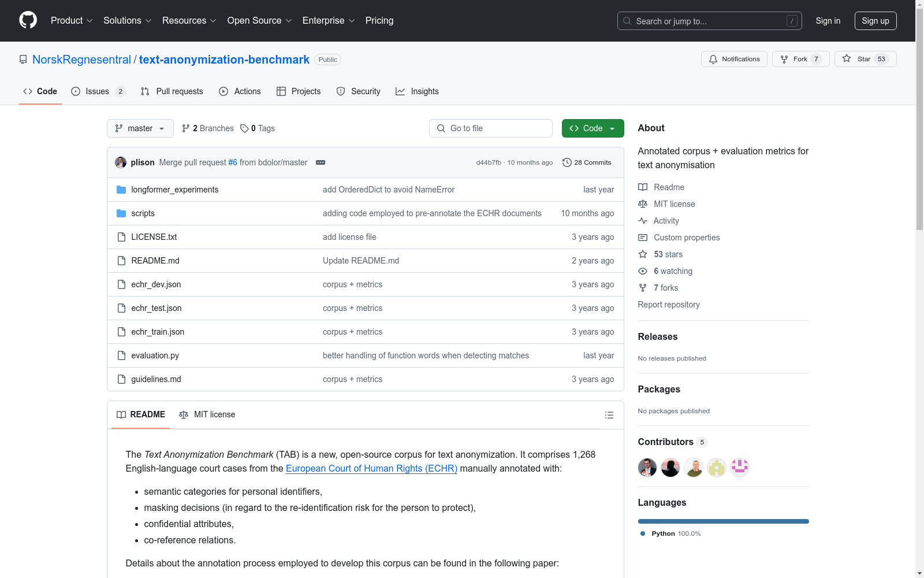Open the 'add license file' commit message
Viewport: 924px width, 578px height.
point(349,237)
